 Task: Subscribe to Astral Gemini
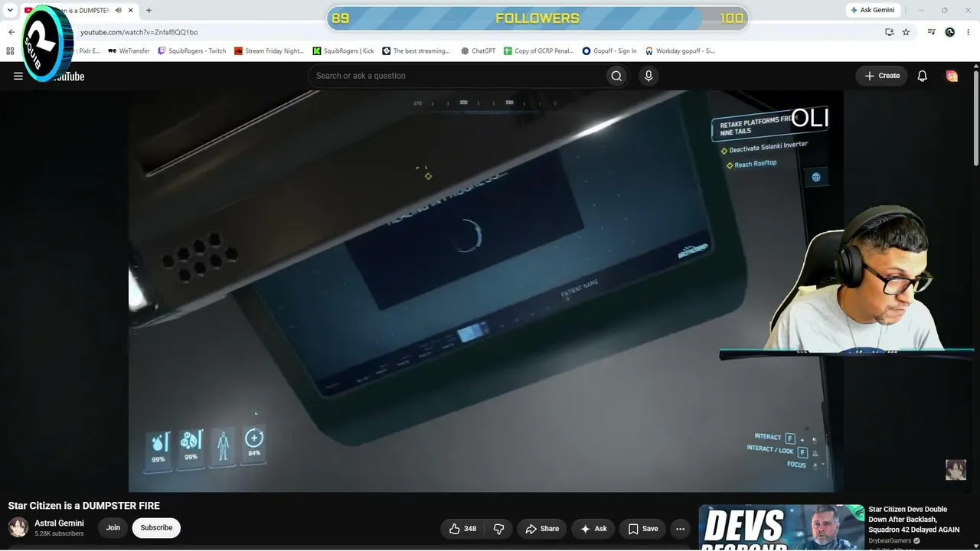coord(156,528)
